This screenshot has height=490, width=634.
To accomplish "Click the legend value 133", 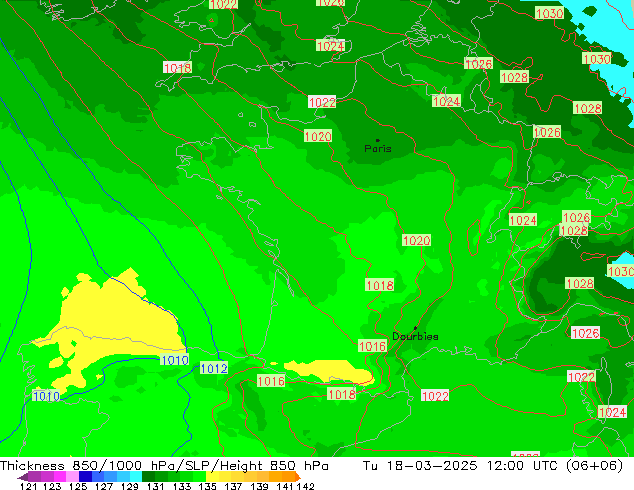I will pos(182,486).
